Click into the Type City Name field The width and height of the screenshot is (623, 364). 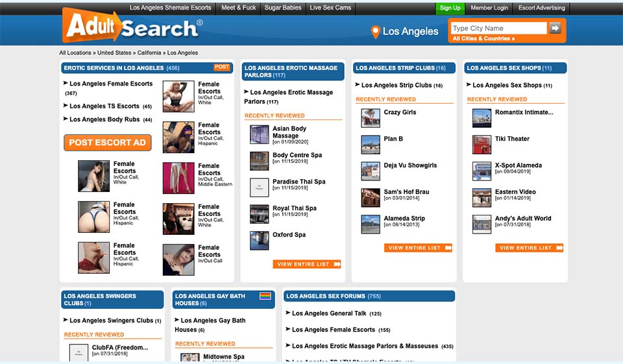click(x=499, y=28)
